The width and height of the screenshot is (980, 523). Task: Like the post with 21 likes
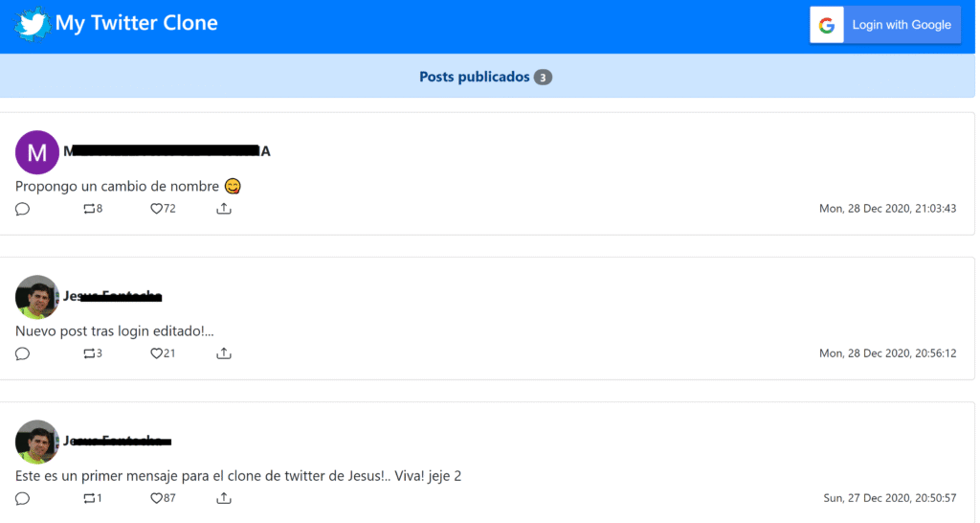[157, 353]
